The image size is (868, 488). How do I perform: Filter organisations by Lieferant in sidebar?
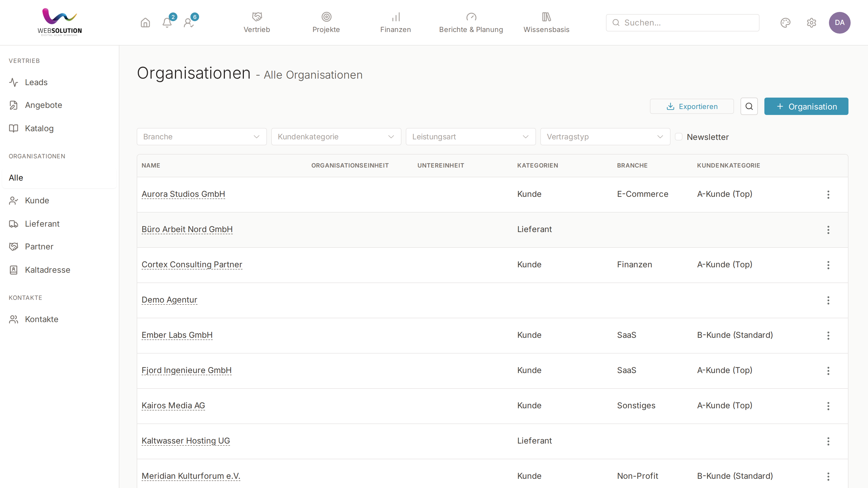[x=59, y=224]
